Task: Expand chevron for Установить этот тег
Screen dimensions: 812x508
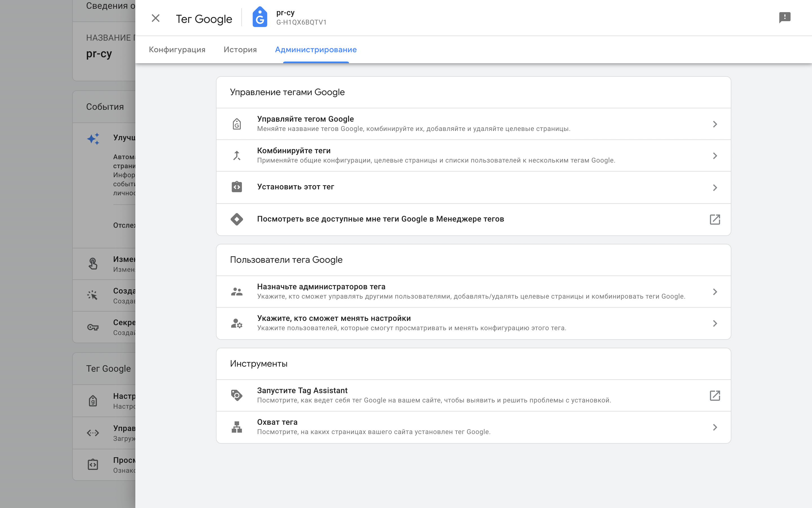Action: tap(715, 187)
